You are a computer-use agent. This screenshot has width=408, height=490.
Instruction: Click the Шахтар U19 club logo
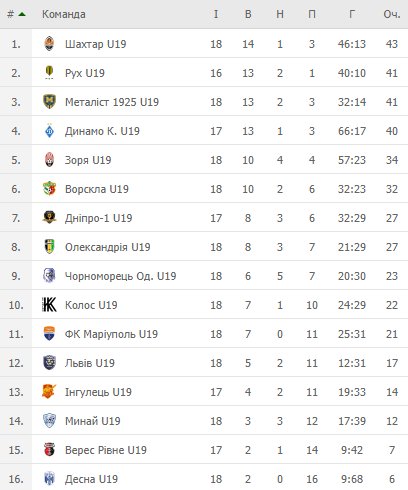pos(49,44)
